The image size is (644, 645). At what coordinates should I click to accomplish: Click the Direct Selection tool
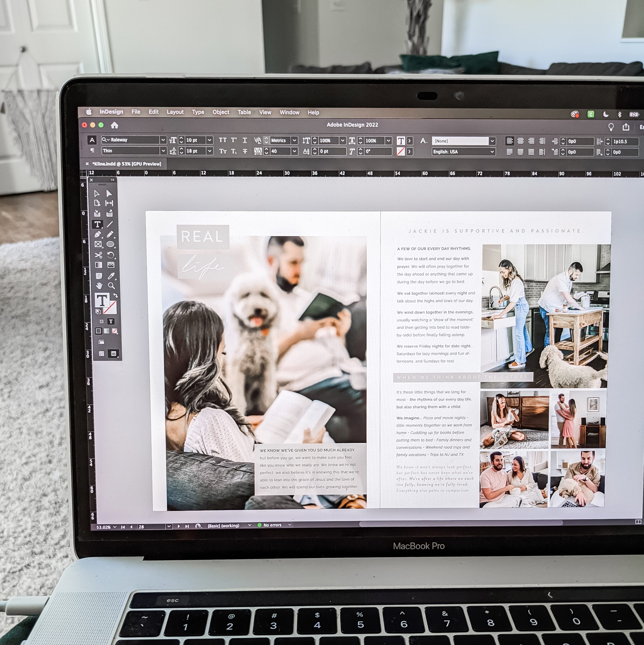coord(109,194)
